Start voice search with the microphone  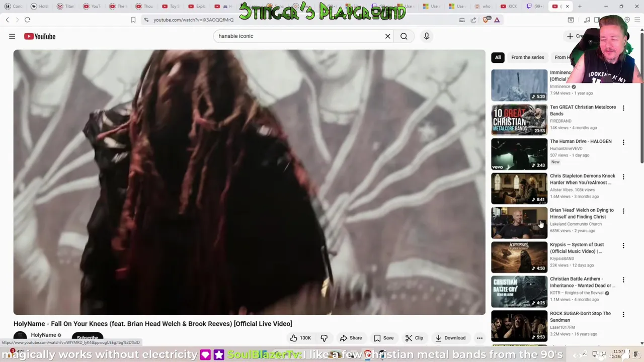click(426, 36)
